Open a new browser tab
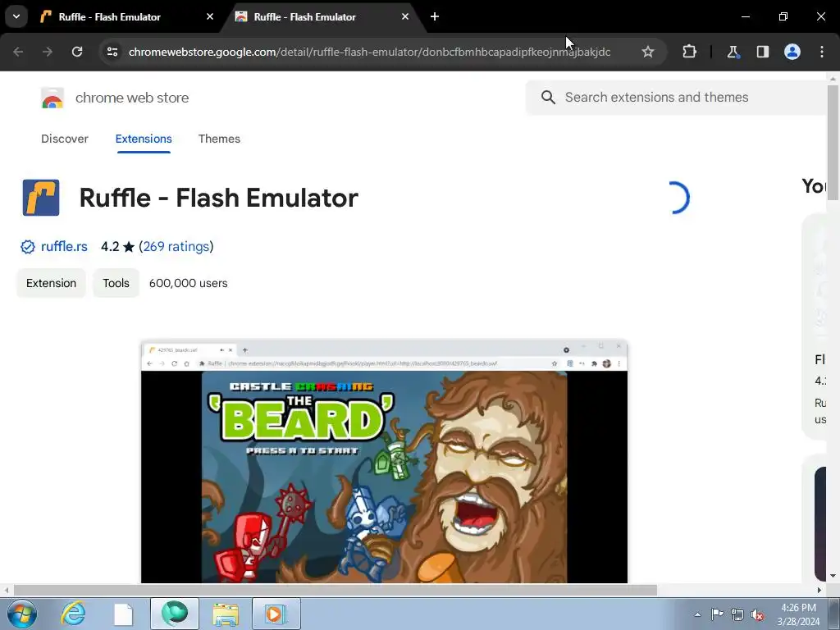 [435, 16]
